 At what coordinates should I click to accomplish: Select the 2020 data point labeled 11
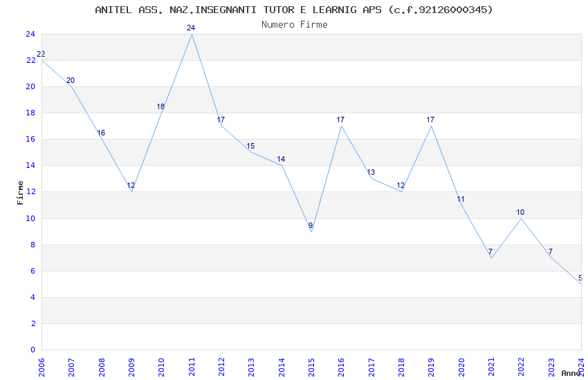(x=461, y=199)
